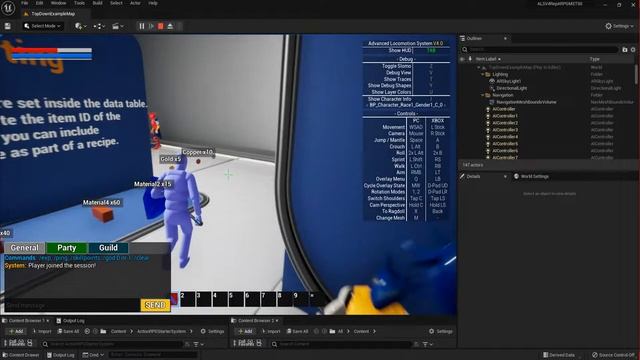This screenshot has height=360, width=640.
Task: Click Save All in Content Browser 1
Action: tap(68, 331)
